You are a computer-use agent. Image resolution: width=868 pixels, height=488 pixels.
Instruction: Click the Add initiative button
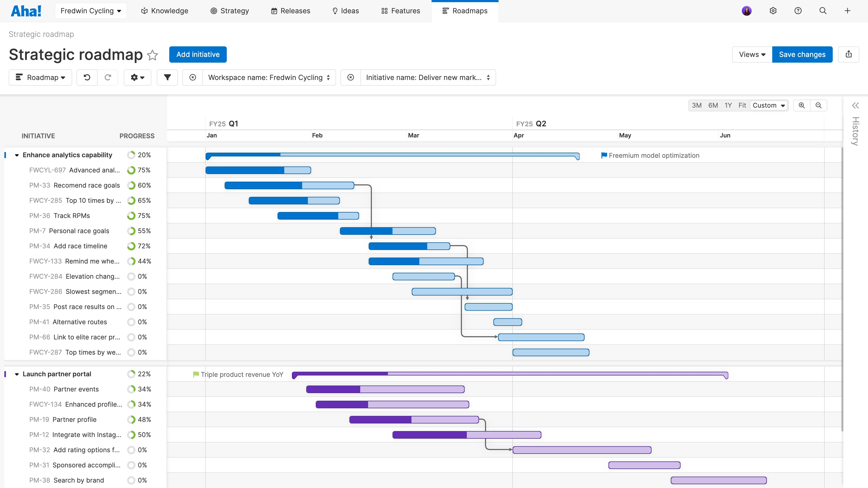point(198,54)
